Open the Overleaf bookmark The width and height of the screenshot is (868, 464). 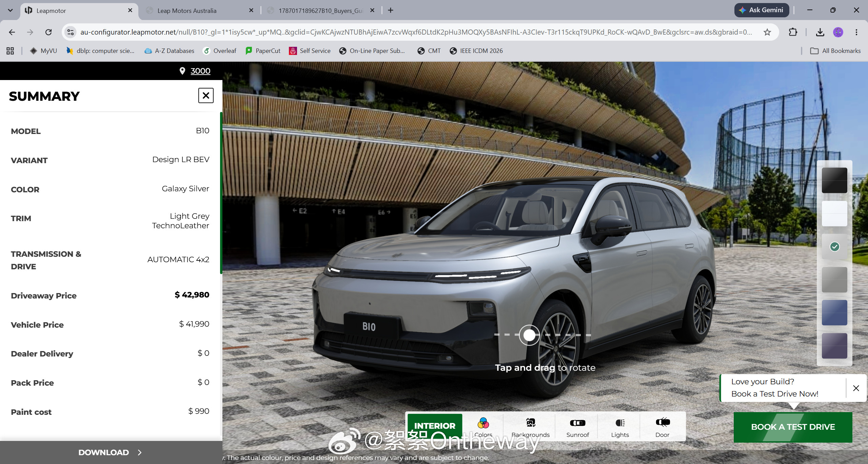click(219, 51)
